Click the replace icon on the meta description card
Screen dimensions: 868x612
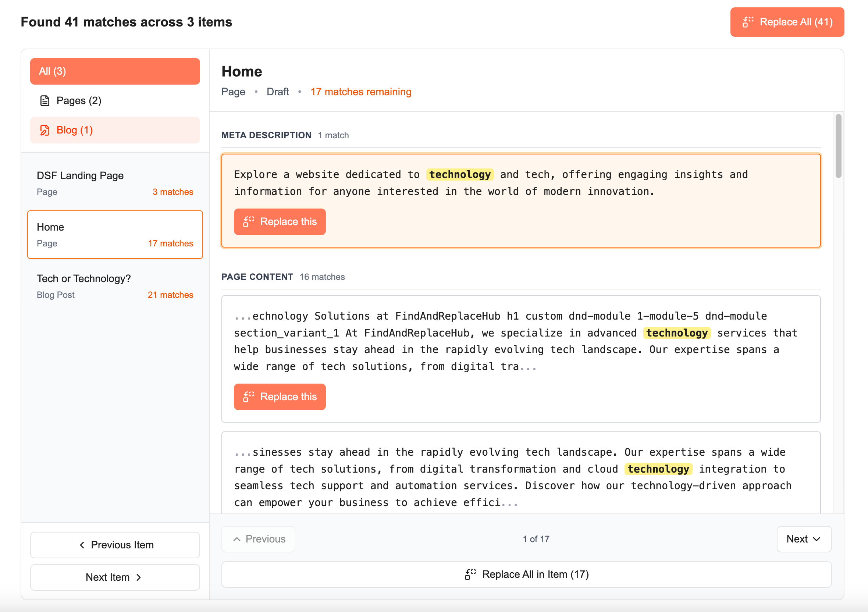point(248,222)
